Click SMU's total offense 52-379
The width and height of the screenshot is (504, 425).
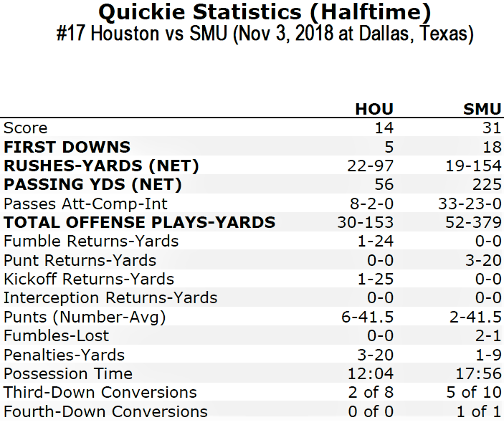(x=473, y=222)
